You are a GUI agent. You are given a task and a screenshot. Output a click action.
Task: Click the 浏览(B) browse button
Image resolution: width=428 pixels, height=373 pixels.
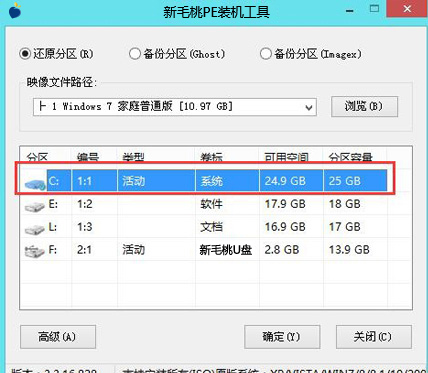coord(364,106)
